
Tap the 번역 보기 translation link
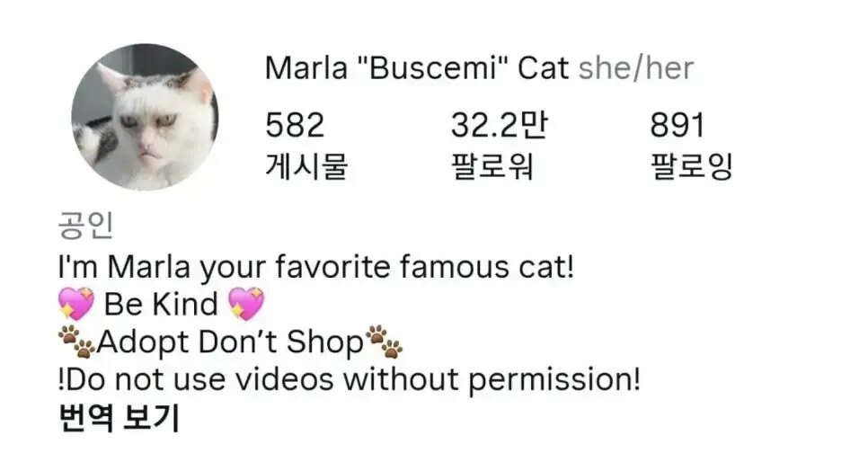pyautogui.click(x=119, y=419)
